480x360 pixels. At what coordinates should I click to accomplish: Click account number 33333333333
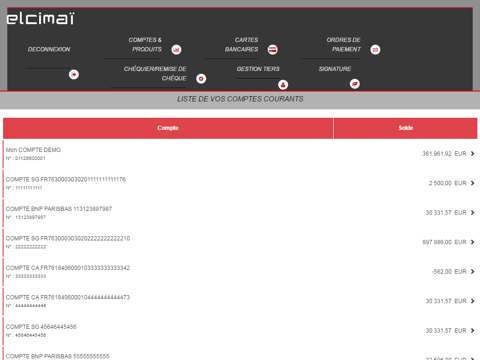pos(30,276)
